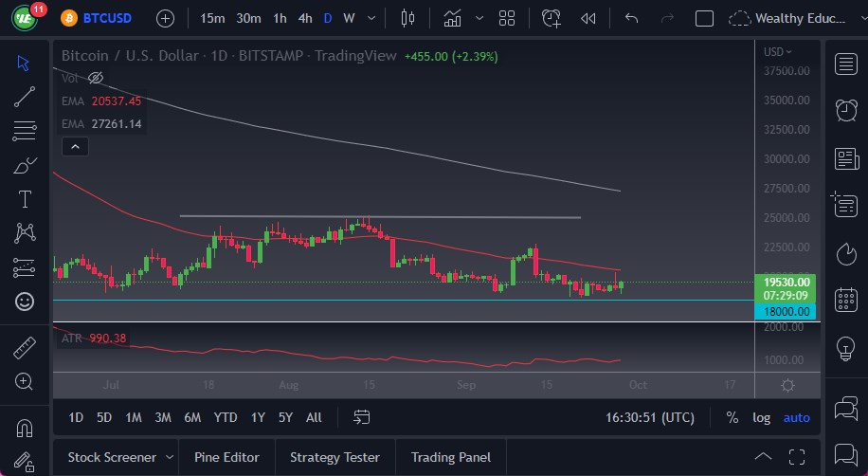Open the alerts clock icon

point(845,110)
